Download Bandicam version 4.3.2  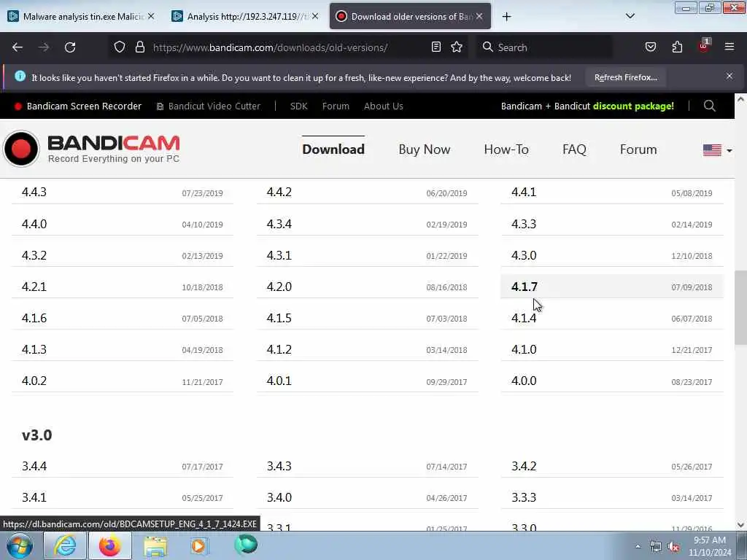pos(123,255)
